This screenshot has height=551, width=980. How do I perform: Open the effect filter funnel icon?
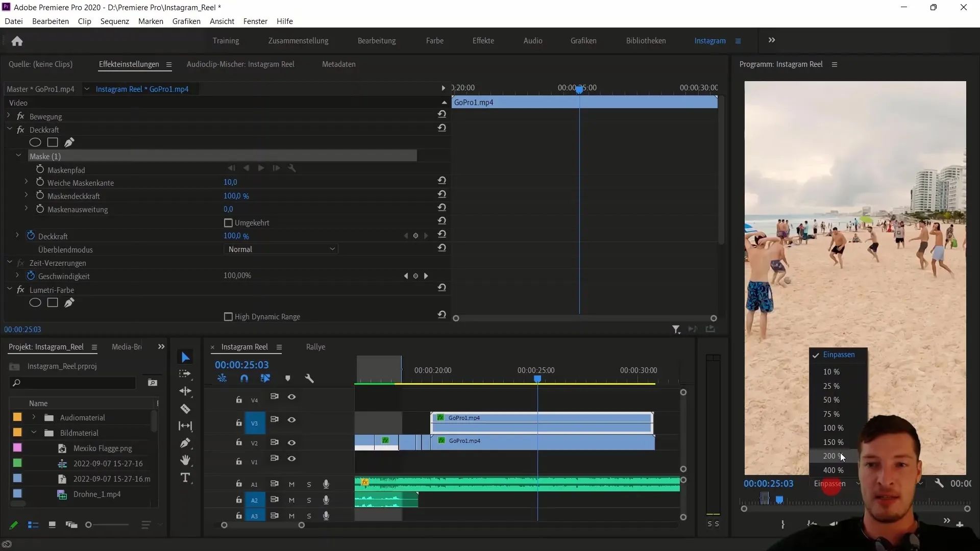[676, 330]
